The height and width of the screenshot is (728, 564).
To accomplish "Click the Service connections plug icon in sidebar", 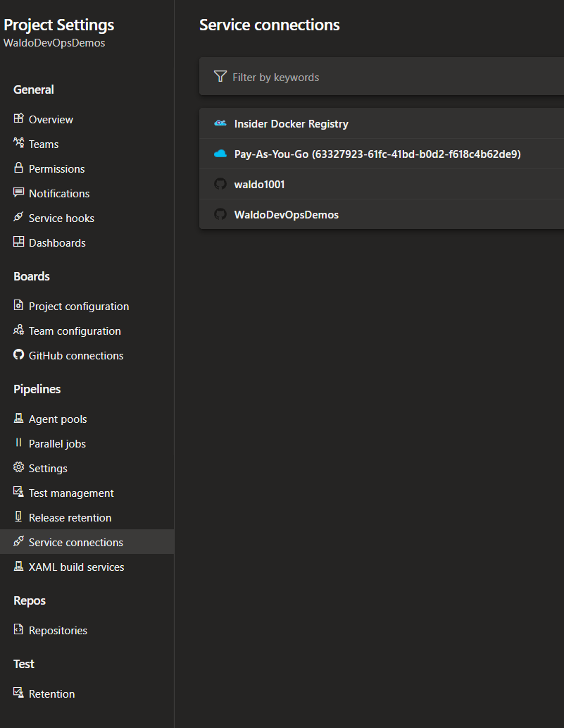I will 18,541.
